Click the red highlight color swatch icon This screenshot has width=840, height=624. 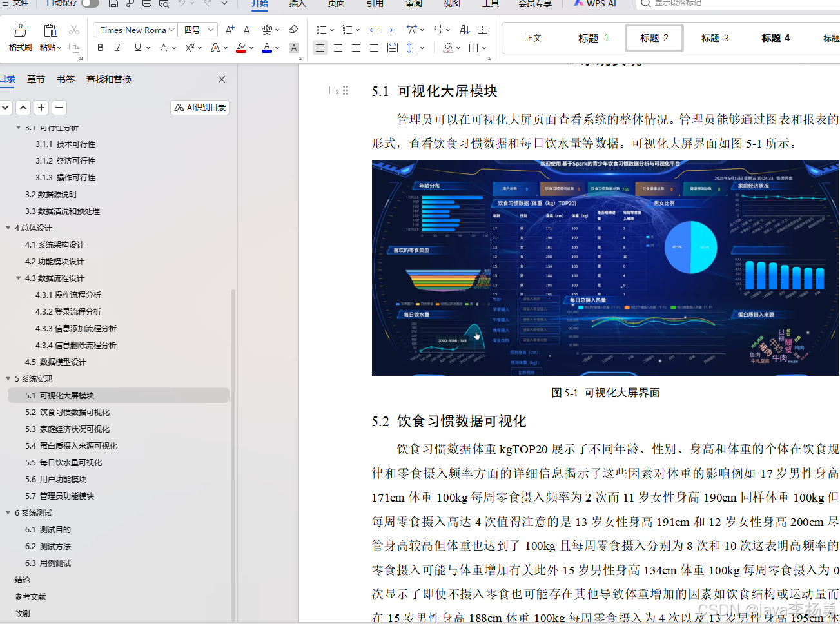tap(241, 48)
